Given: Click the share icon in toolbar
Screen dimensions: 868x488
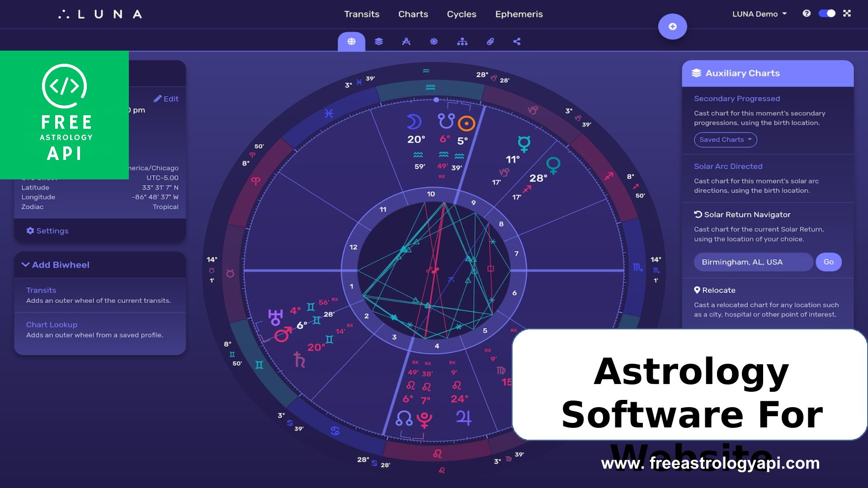Looking at the screenshot, I should (517, 42).
